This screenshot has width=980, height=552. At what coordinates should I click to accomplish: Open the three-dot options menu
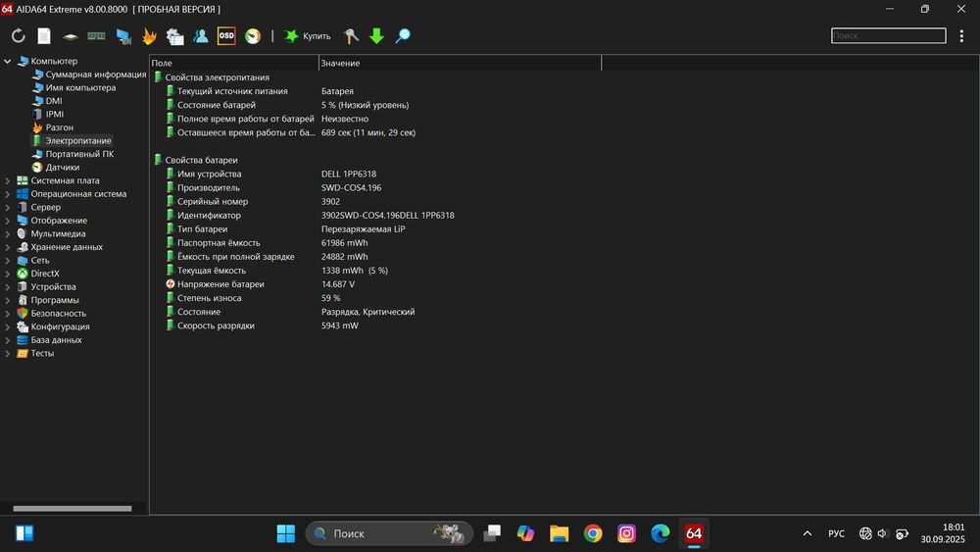click(x=961, y=36)
